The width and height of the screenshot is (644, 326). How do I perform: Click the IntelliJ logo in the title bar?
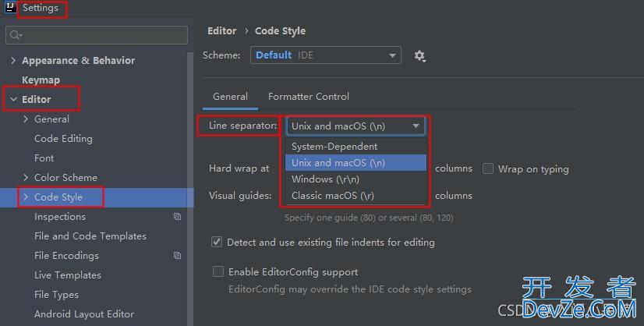click(11, 8)
